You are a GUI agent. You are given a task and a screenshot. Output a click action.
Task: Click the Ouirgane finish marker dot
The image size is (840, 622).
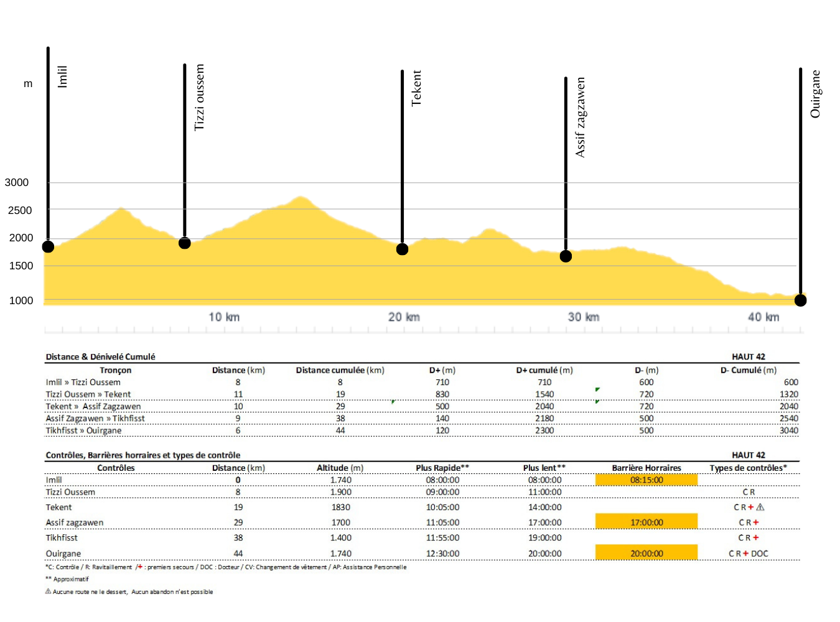click(801, 300)
